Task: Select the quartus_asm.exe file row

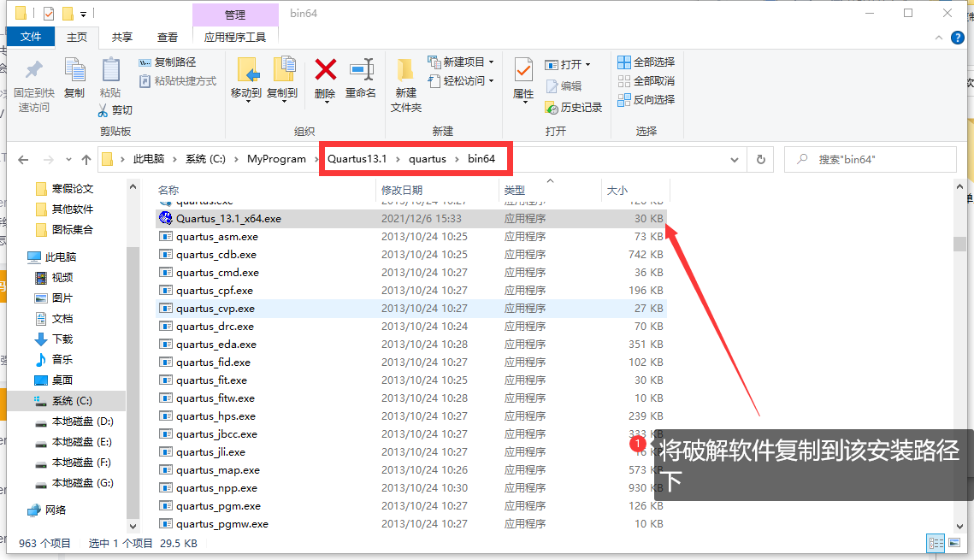Action: [x=410, y=237]
